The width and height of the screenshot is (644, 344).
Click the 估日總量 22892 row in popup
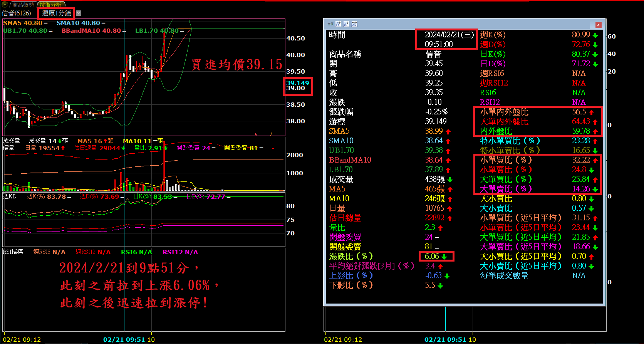click(x=391, y=218)
